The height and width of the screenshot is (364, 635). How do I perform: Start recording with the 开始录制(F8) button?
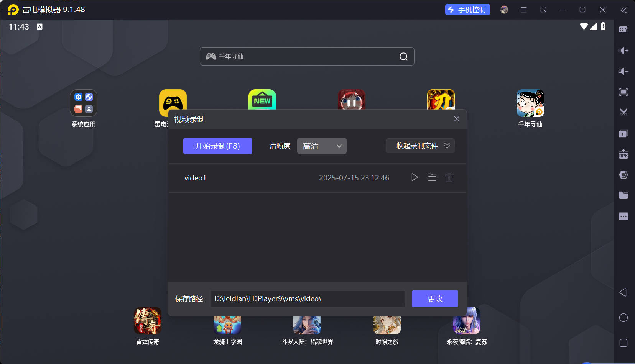(217, 146)
